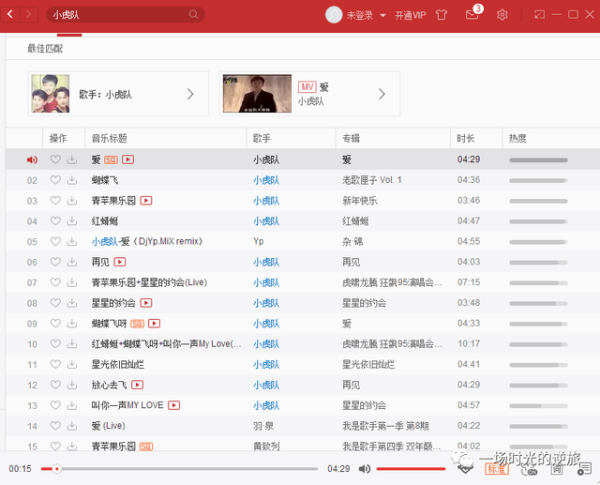Click MV icon next to 再见 in row 06

point(120,262)
